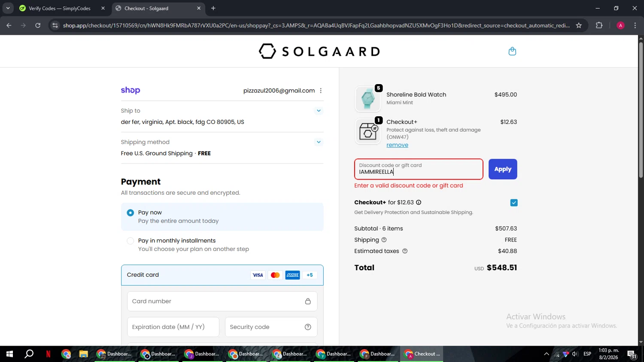The height and width of the screenshot is (362, 644).
Task: Click the browser address bar URL
Action: click(x=316, y=25)
